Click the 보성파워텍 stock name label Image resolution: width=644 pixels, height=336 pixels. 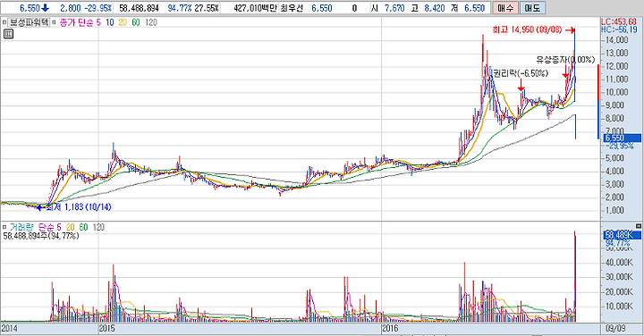coord(29,22)
